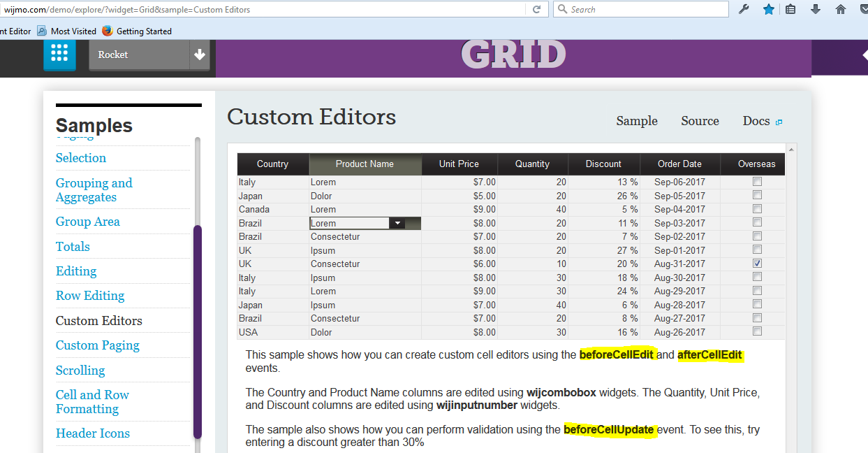Open the Totals sample link

click(73, 247)
